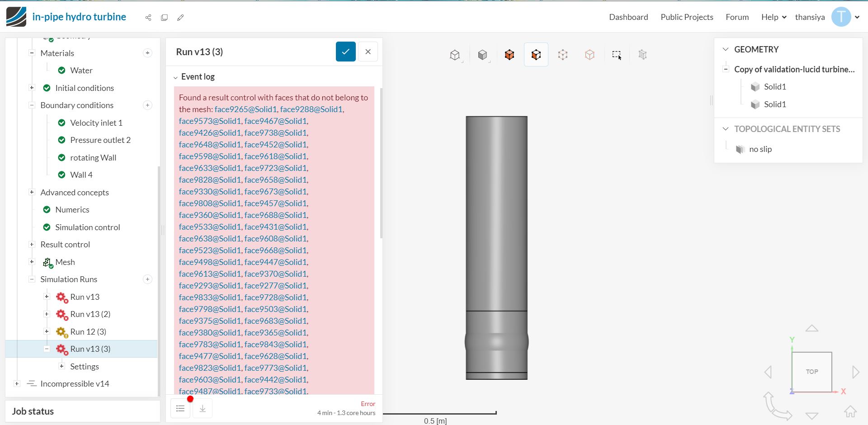Image resolution: width=868 pixels, height=425 pixels.
Task: Close the Run v13 (3) panel
Action: 368,52
